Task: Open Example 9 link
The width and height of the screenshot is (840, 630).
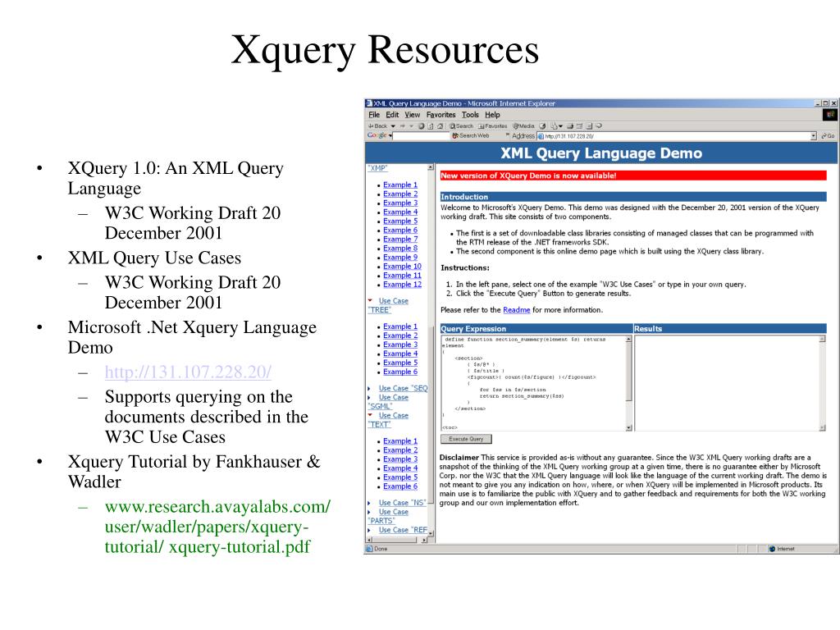Action: click(400, 257)
